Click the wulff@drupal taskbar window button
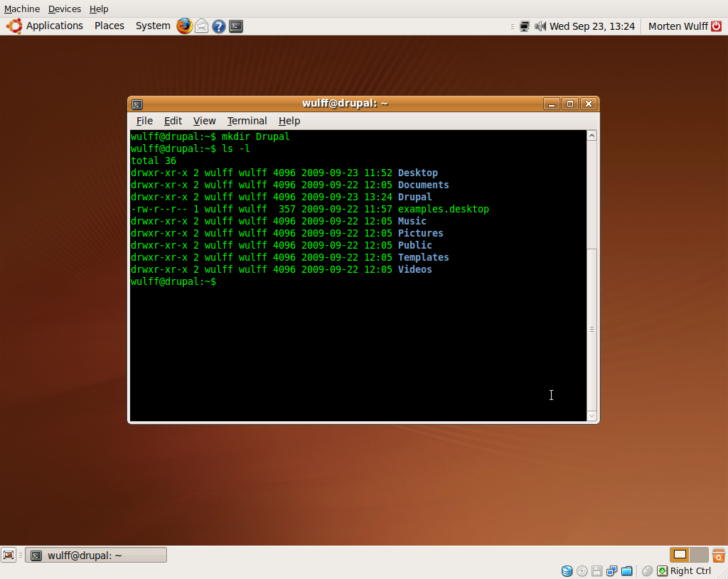The width and height of the screenshot is (728, 579). [96, 556]
